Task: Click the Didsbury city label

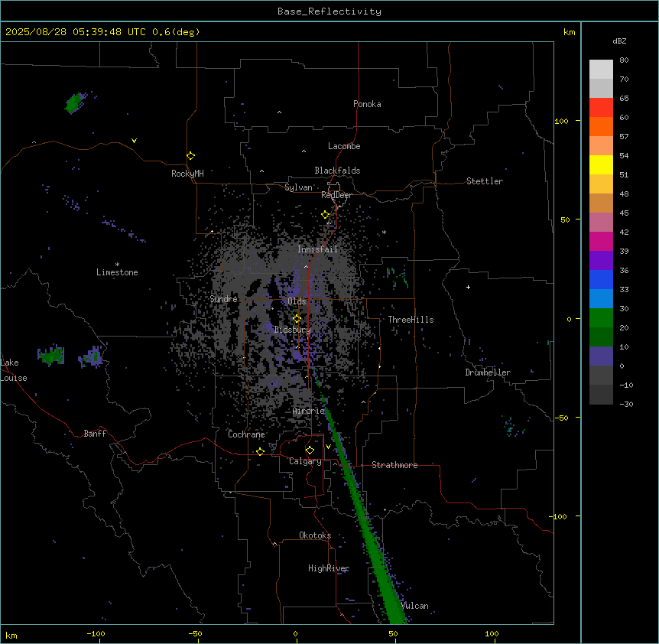Action: coord(293,330)
